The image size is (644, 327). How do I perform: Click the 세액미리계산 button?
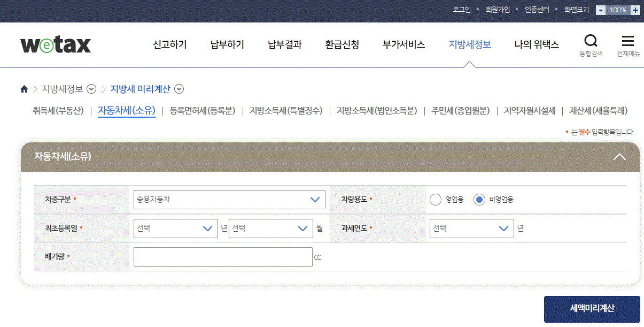click(x=592, y=309)
